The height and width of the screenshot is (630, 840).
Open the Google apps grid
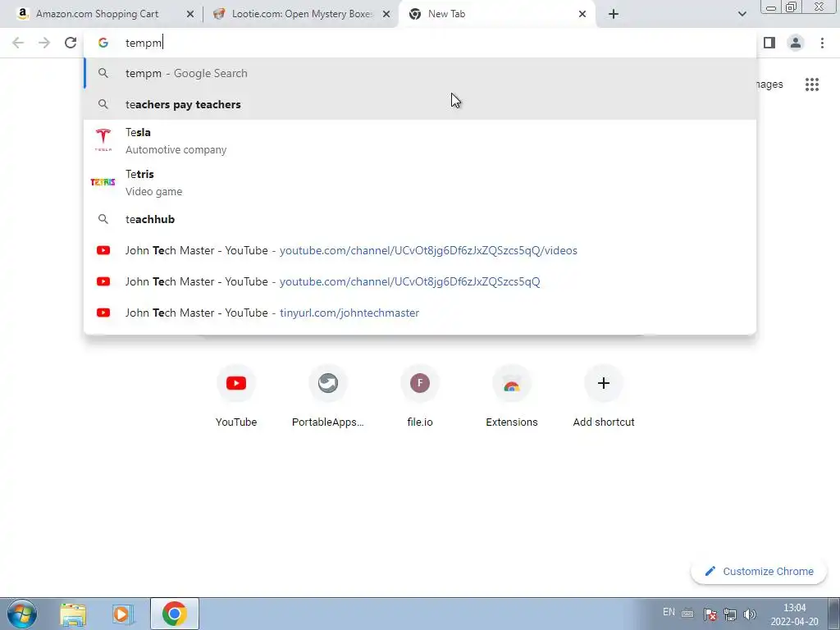point(812,84)
